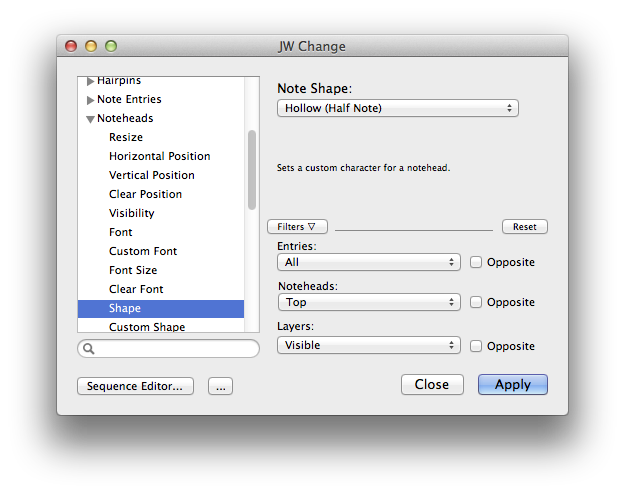
Task: Expand the Note Entries category
Action: coord(91,100)
